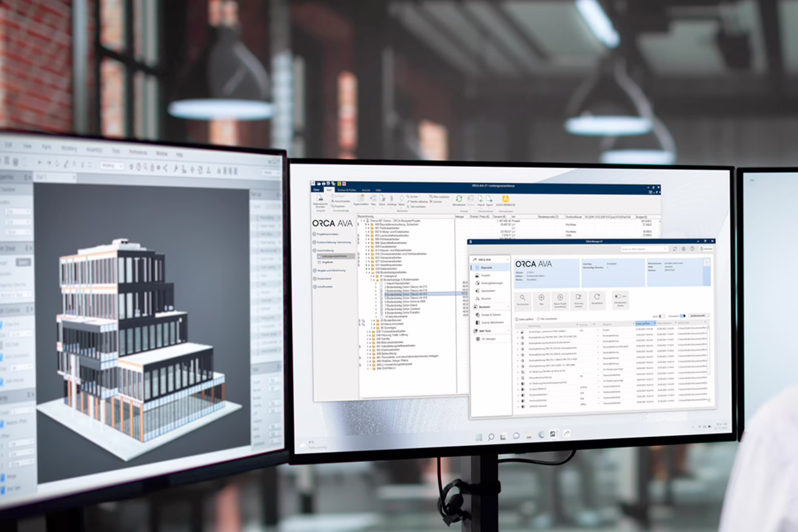Screen dimensions: 798x532
Task: Open the settings gear in ORCA Manager header
Action: (683, 248)
